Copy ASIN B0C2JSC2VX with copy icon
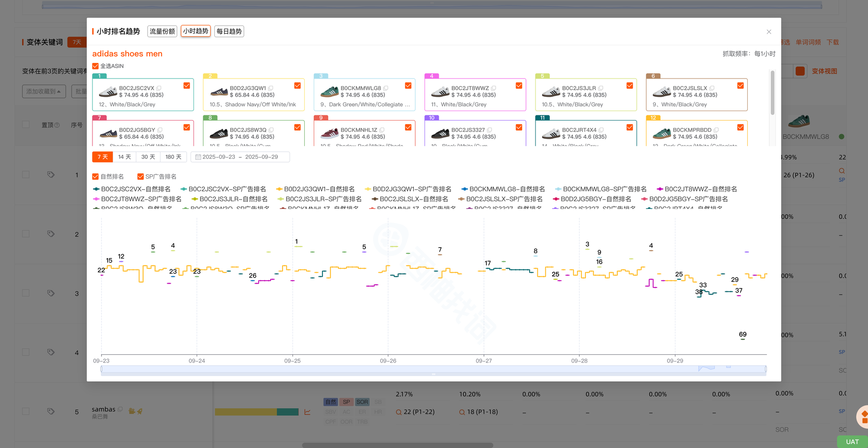Viewport: 868px width, 448px height. [159, 88]
